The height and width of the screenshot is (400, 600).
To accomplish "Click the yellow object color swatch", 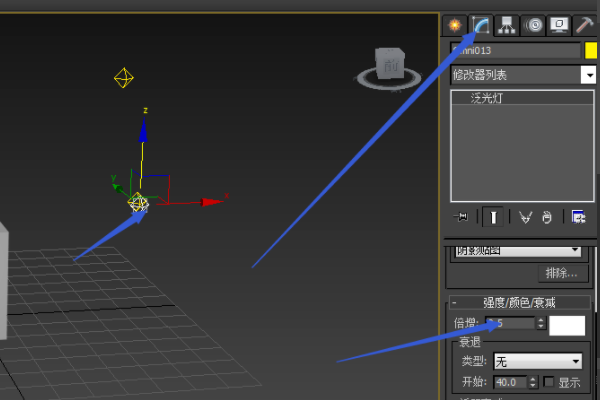I will coord(590,50).
